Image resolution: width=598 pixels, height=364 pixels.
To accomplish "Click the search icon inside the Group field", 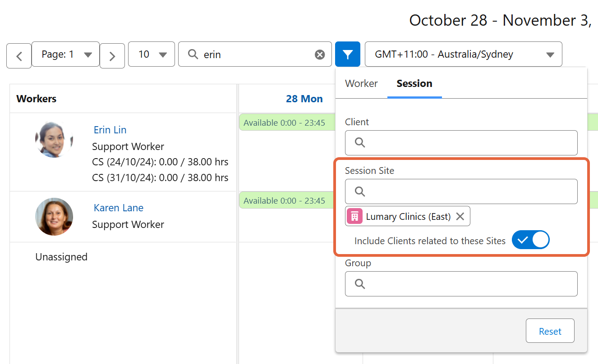I will (x=359, y=283).
